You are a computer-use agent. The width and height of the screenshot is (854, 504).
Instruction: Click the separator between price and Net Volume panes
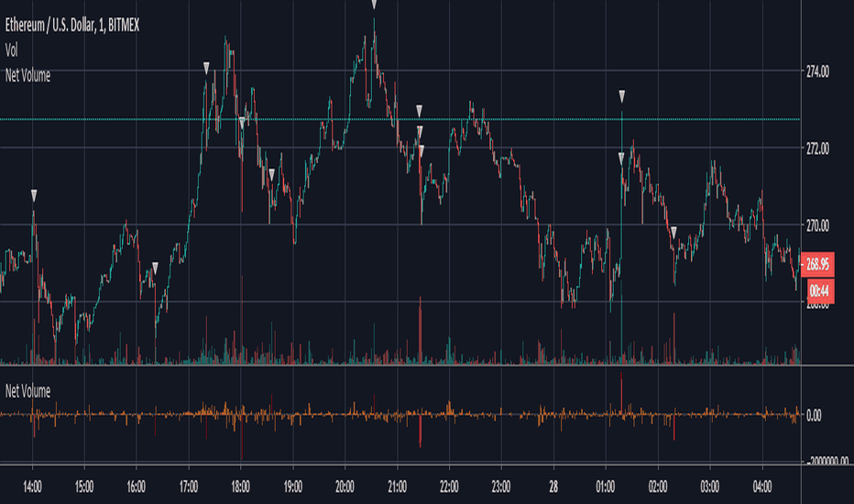(x=427, y=365)
